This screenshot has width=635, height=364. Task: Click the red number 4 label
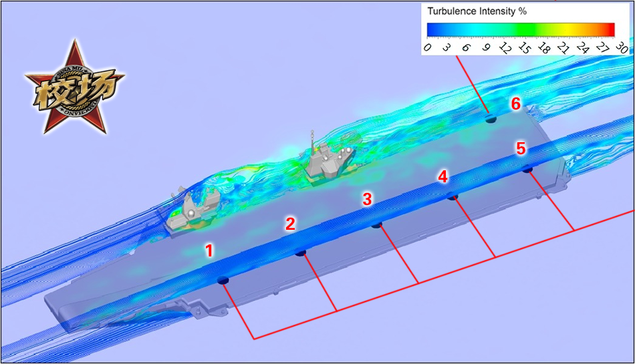(442, 176)
